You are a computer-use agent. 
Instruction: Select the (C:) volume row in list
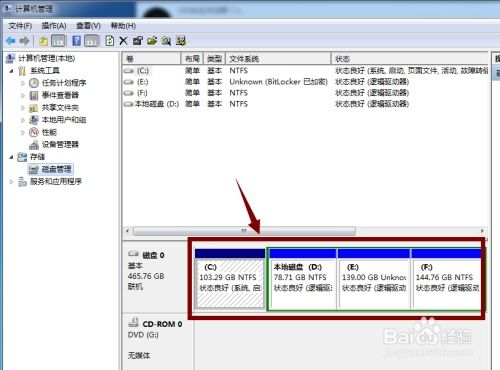305,71
